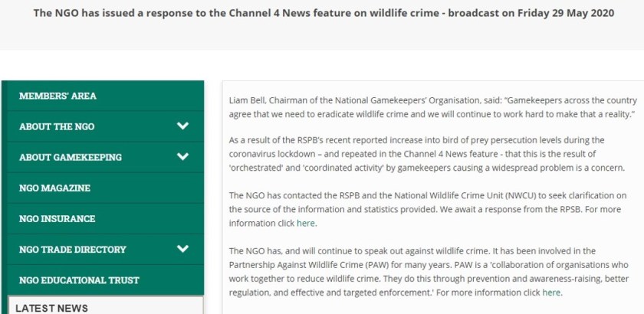Navigate to NGO Insurance

pos(58,218)
